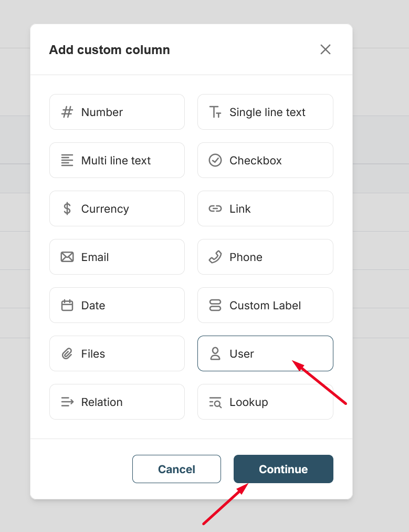
Task: Choose the Date column option
Action: pyautogui.click(x=117, y=305)
